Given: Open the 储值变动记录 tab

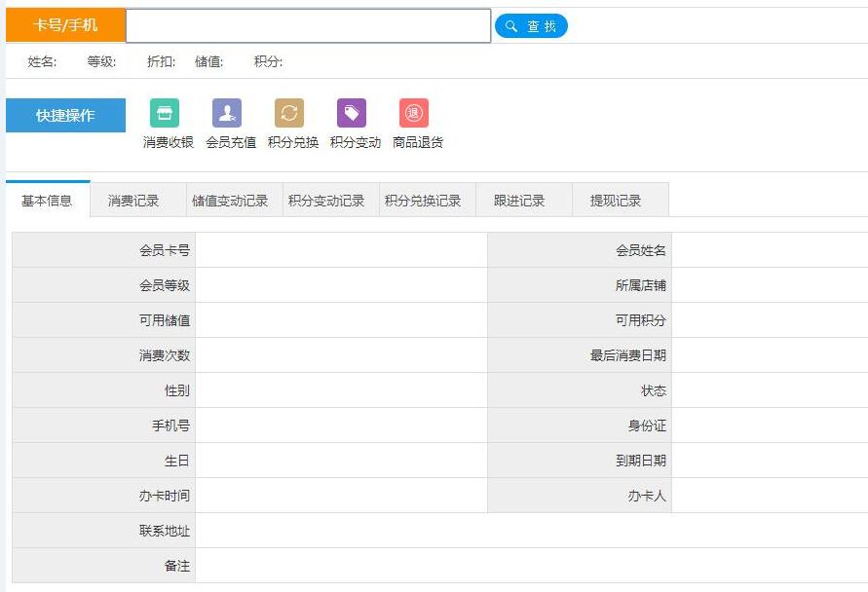Looking at the screenshot, I should tap(234, 199).
